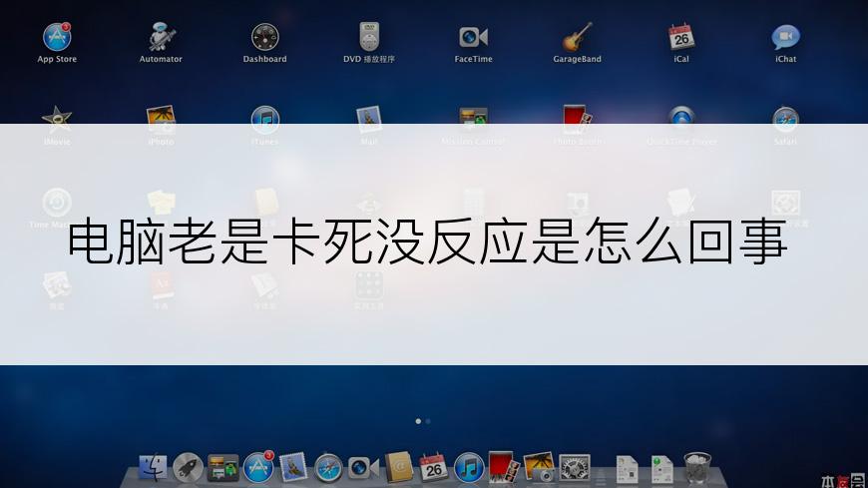The height and width of the screenshot is (488, 868).
Task: Open iCal calendar in the Dock
Action: (433, 467)
